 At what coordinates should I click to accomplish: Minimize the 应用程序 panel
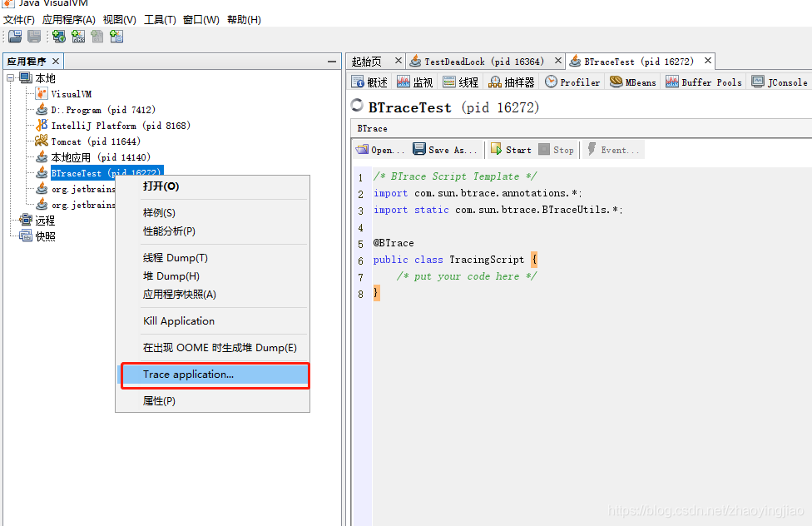tap(332, 61)
